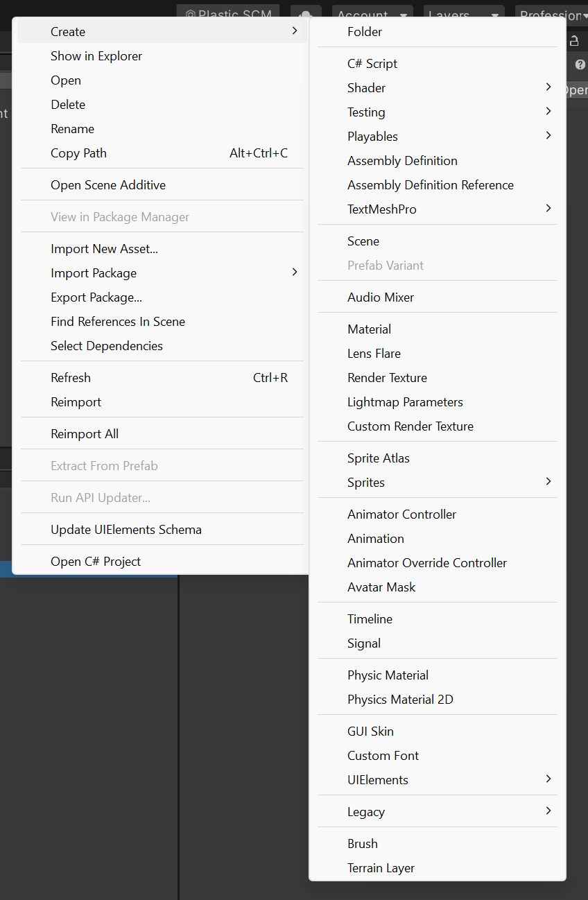Select Copy Path
Screen dimensions: 588x900
pos(162,153)
